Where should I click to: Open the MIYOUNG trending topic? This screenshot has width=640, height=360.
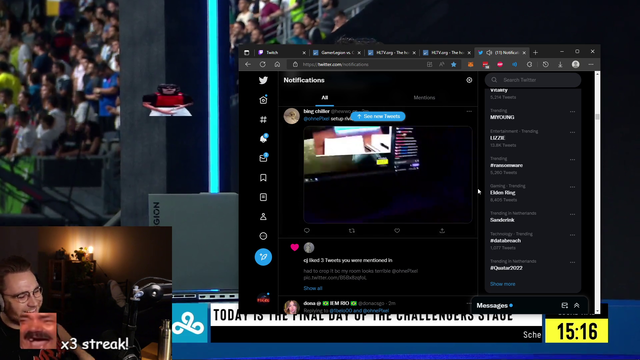[502, 117]
